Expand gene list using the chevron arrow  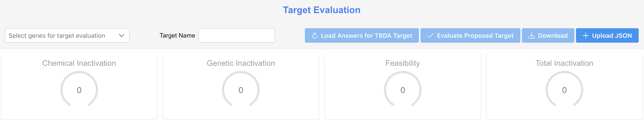point(122,36)
